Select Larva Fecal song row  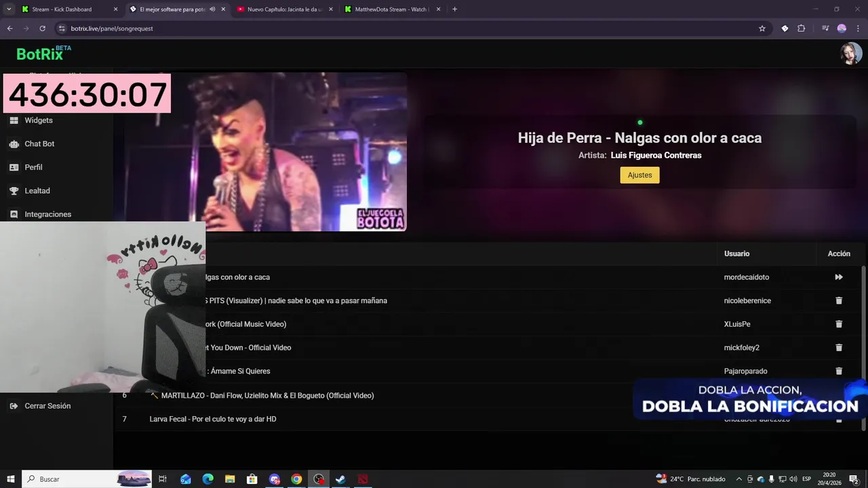(x=488, y=419)
